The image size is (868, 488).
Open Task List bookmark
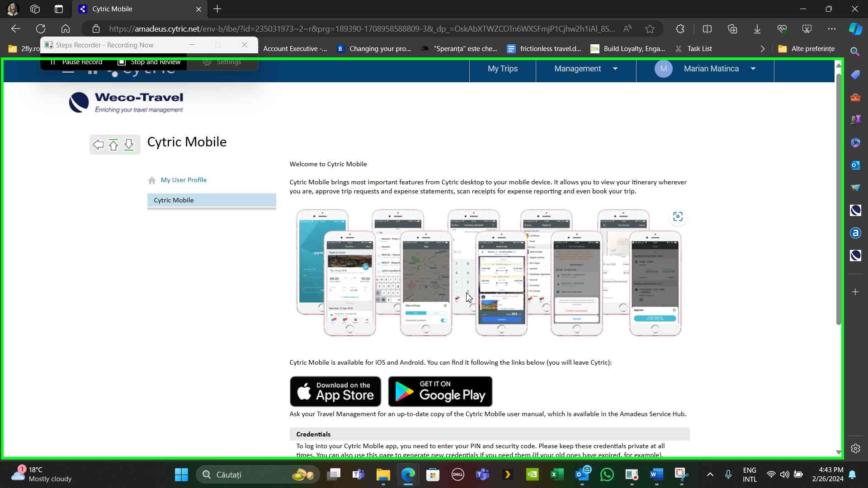(x=693, y=49)
